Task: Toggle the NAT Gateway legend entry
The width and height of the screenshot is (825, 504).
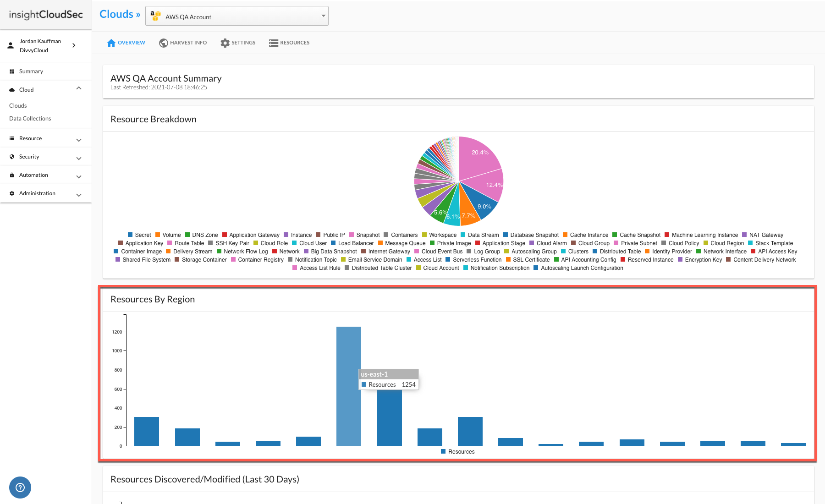Action: tap(763, 235)
